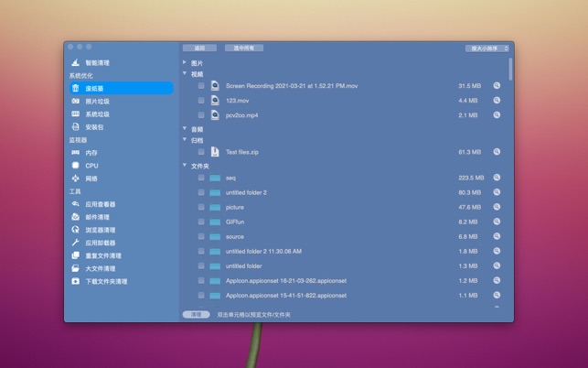
Task: Click the file list vertical scrollbar
Action: point(510,70)
